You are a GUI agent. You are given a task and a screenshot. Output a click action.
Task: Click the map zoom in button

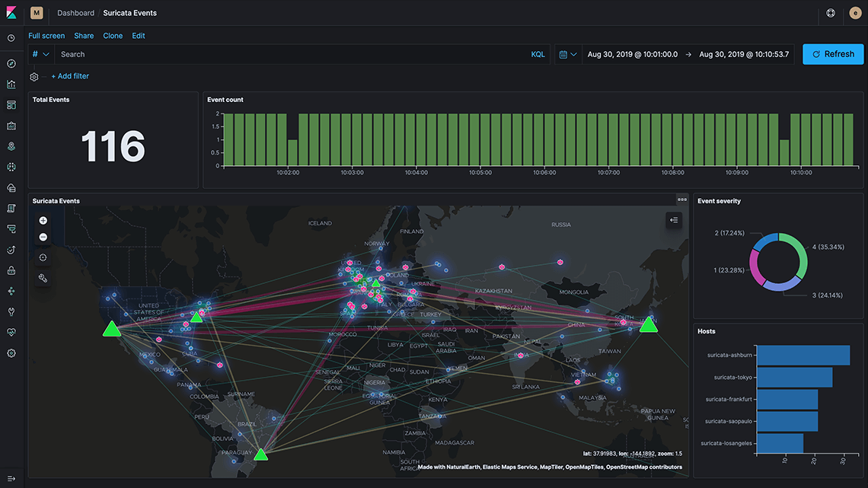click(x=43, y=220)
